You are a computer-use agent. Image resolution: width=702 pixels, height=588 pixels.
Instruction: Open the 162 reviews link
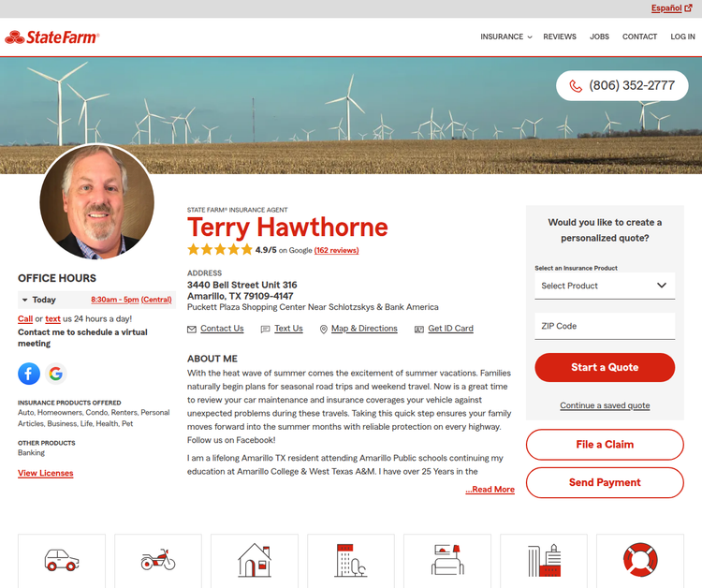(336, 250)
